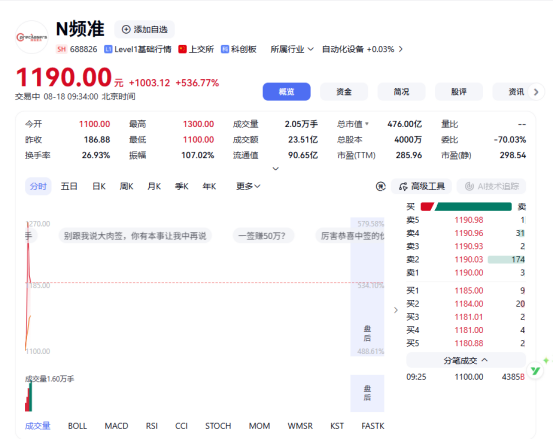Click the N频准 company logo
The image size is (554, 440).
click(x=32, y=37)
